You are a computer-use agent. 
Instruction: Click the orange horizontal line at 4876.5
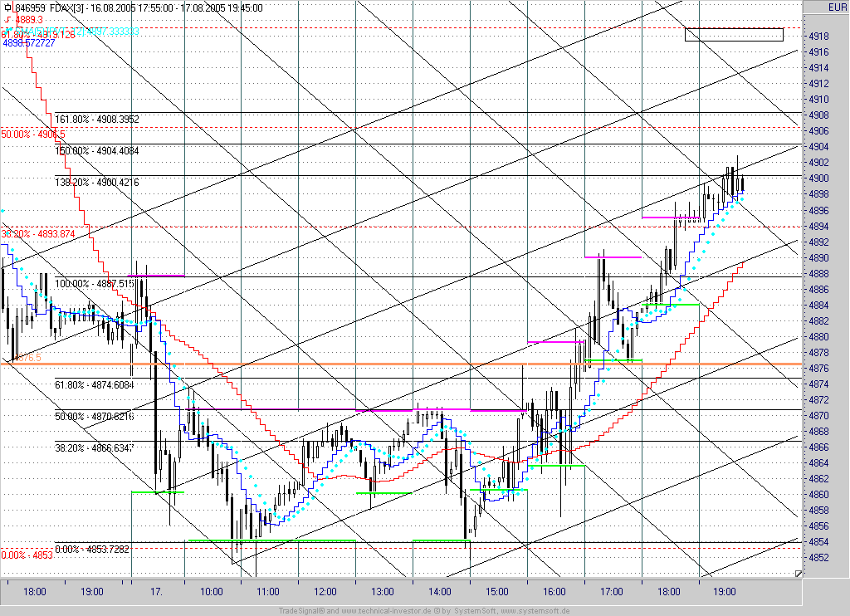[401, 364]
